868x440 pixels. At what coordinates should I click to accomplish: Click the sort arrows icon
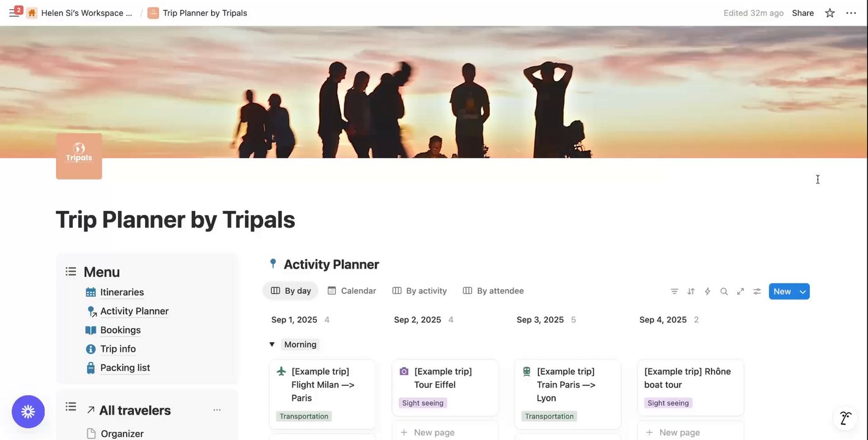pos(691,291)
